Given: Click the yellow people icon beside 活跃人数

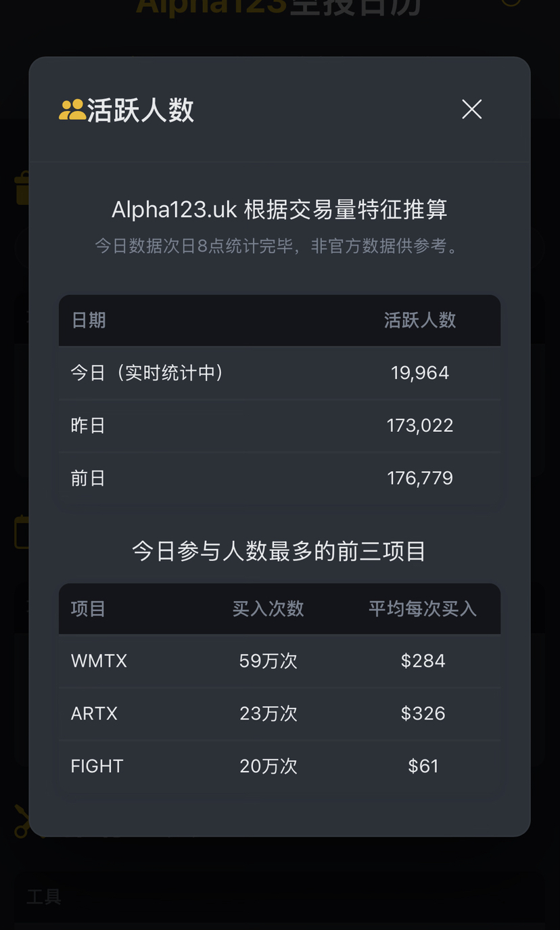Looking at the screenshot, I should (72, 110).
